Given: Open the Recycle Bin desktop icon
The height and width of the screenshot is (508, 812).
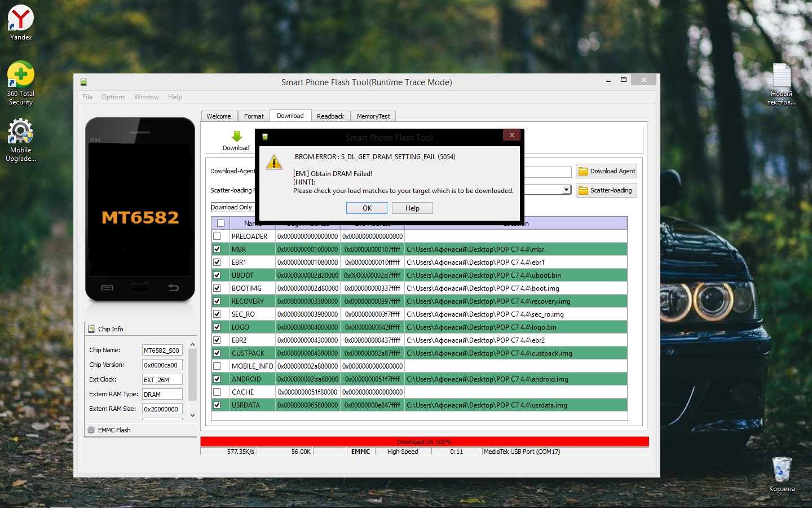Looking at the screenshot, I should pos(782,470).
